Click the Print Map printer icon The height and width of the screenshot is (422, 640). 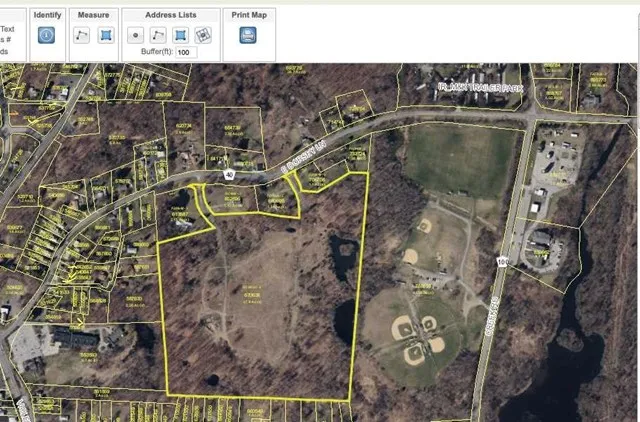coord(248,35)
